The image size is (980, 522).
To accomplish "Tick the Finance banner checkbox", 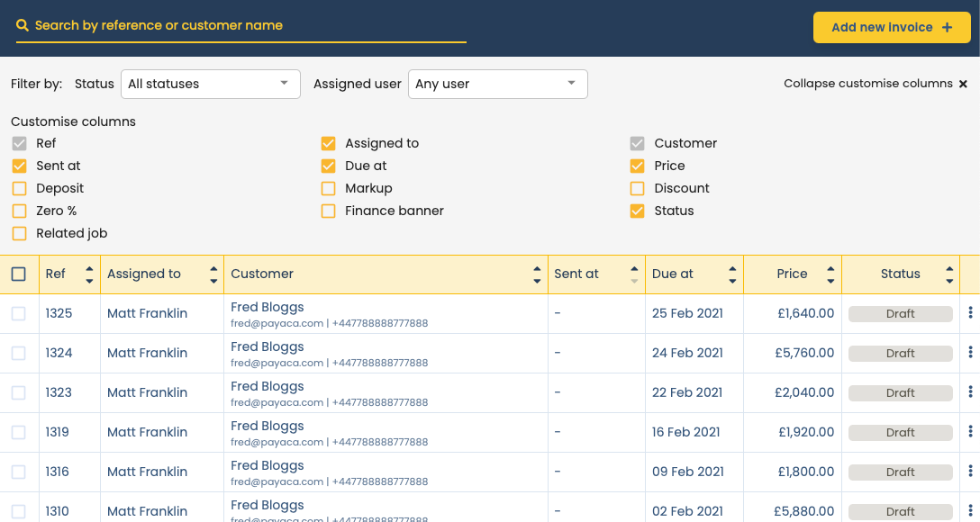I will coord(328,211).
